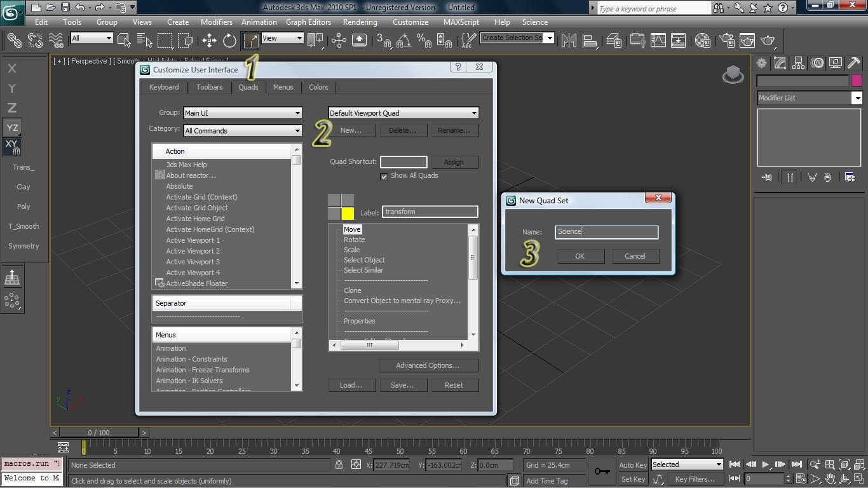Select the Select and Link tool
The width and height of the screenshot is (868, 488).
pyautogui.click(x=15, y=41)
